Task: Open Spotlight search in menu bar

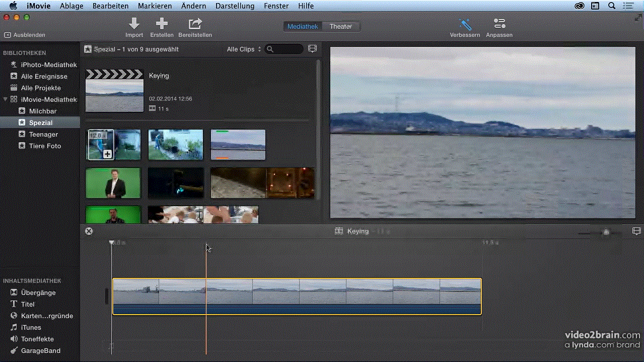Action: pyautogui.click(x=612, y=6)
